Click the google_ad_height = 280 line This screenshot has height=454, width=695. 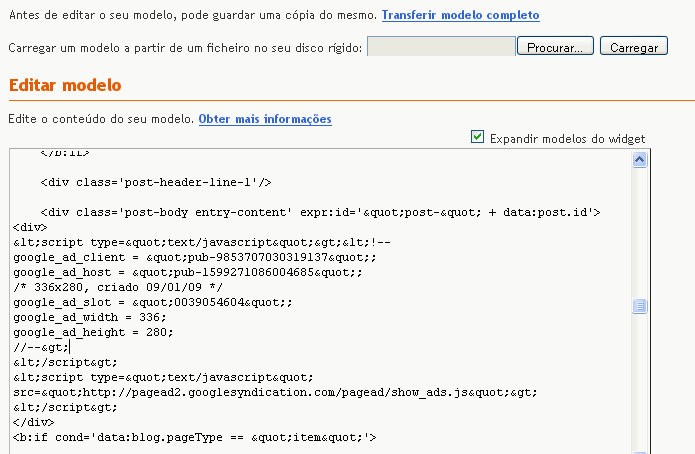93,333
